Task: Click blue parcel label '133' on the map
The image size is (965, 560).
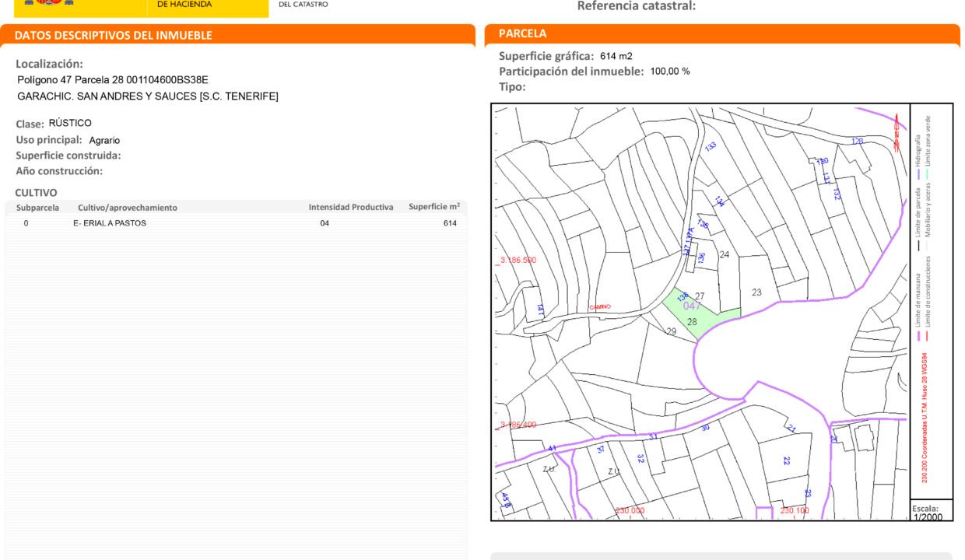Action: [x=711, y=147]
